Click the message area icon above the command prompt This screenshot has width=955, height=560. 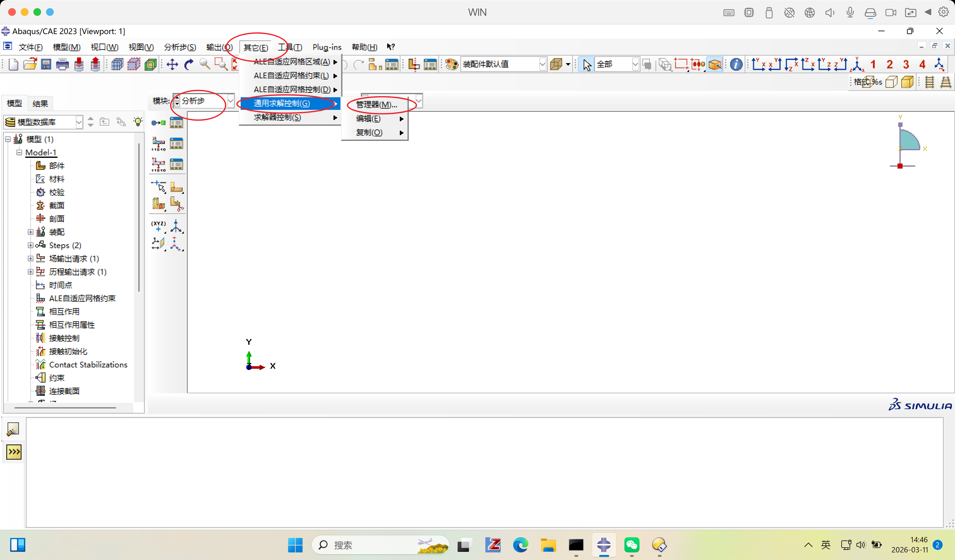(13, 429)
